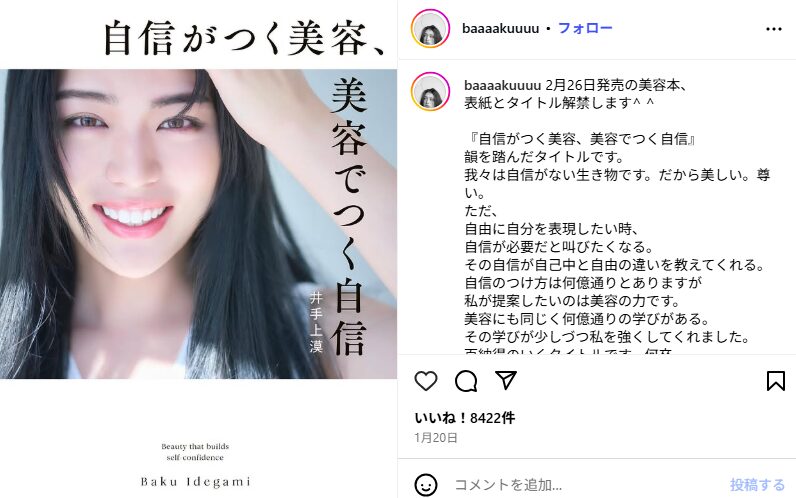View the いいね！8422件 likes list
This screenshot has width=796, height=498.
pos(465,418)
